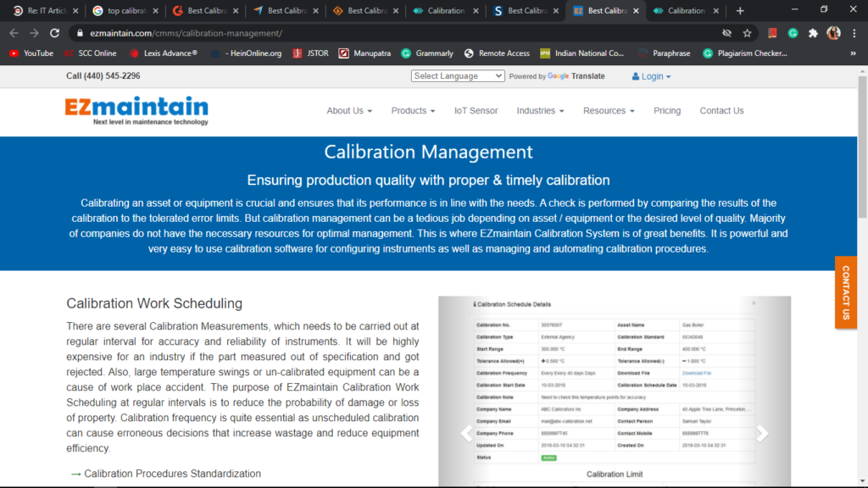This screenshot has height=488, width=868.
Task: Click the EZmaintain logo
Action: click(136, 110)
